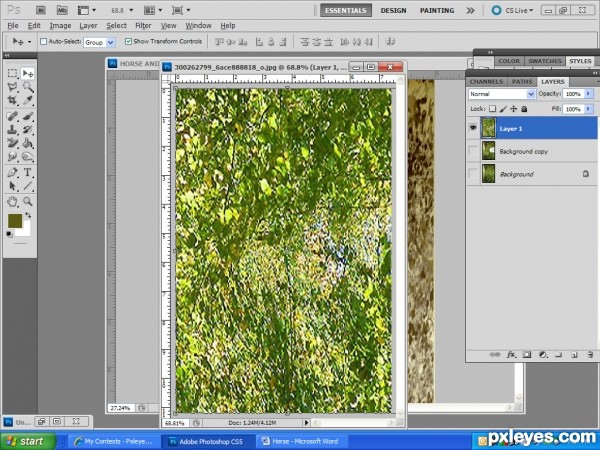Show the Background layer visibility box
The height and width of the screenshot is (450, 600).
[473, 174]
